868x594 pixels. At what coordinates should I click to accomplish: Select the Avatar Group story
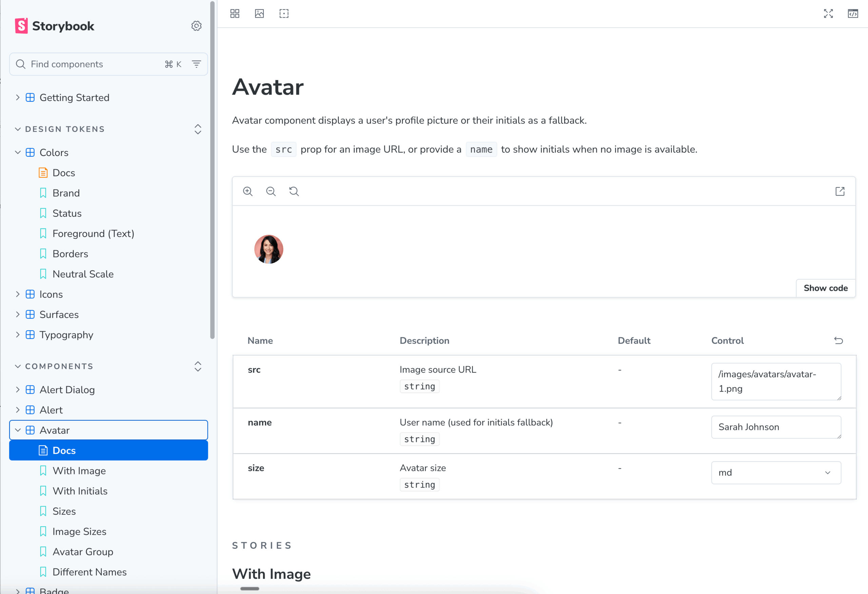tap(82, 552)
